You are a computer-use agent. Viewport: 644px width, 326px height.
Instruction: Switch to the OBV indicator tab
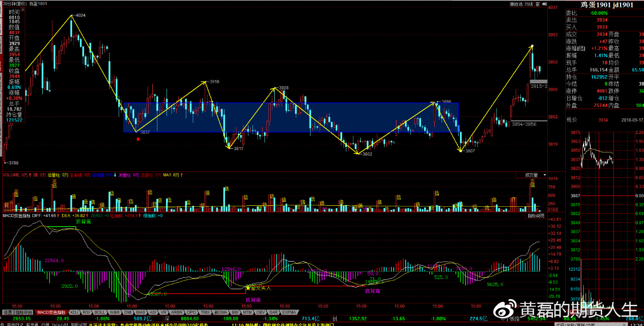[x=261, y=312]
